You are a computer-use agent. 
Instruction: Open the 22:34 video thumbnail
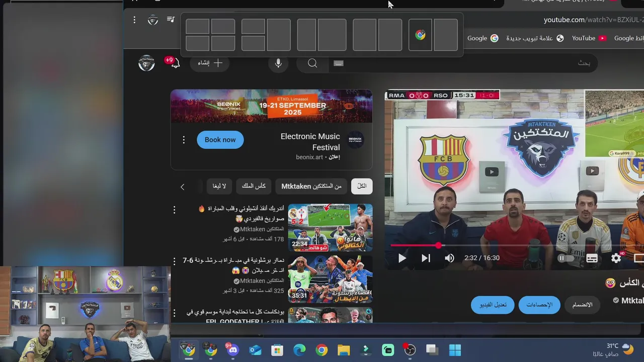[x=330, y=227]
